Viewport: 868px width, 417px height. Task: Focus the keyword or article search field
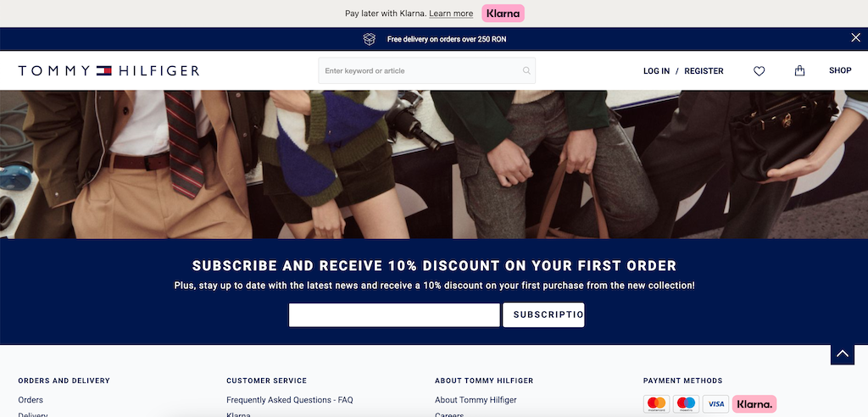[x=427, y=71]
